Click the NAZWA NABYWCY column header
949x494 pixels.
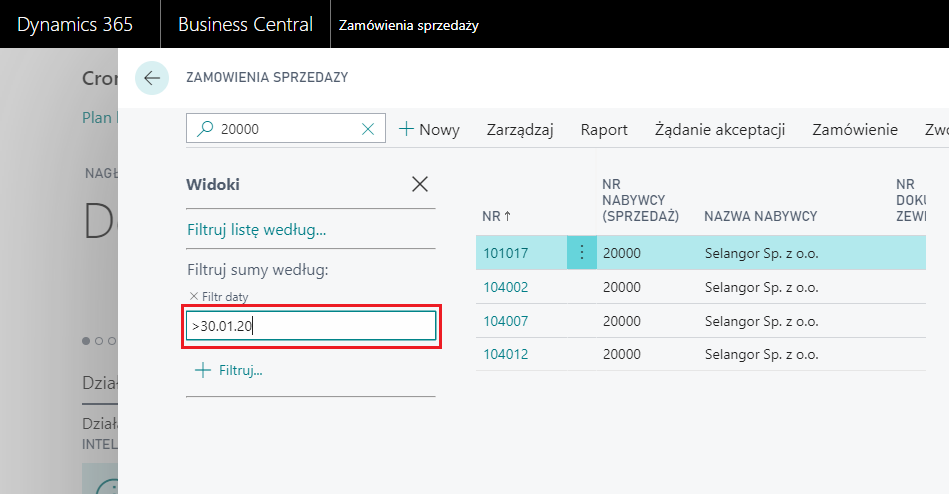coord(760,216)
